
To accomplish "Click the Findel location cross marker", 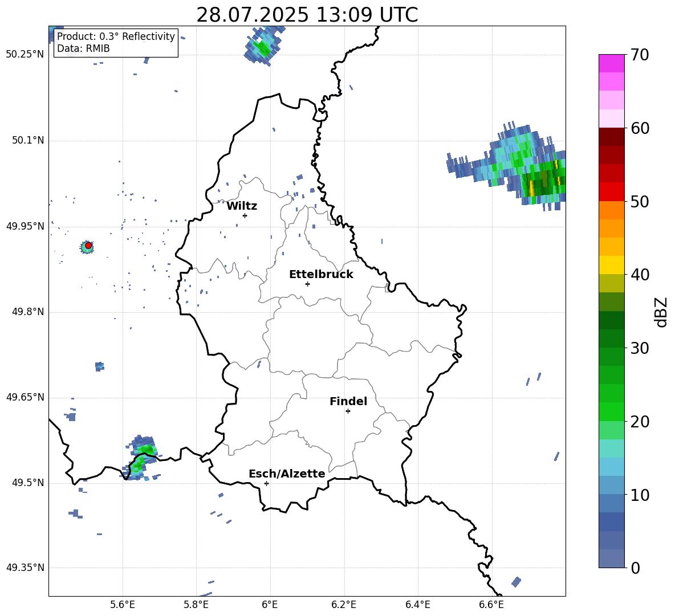I will coord(348,411).
